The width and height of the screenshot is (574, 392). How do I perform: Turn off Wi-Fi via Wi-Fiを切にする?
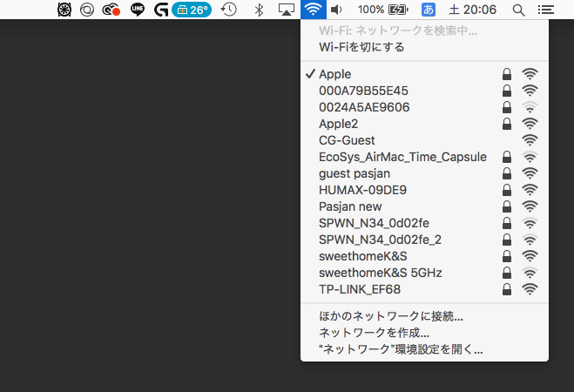coord(361,47)
